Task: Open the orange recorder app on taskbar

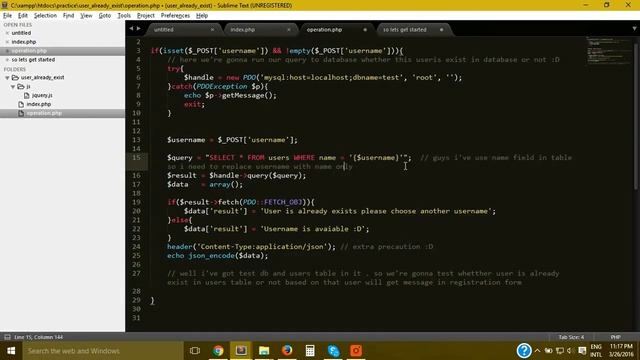Action: tap(356, 351)
